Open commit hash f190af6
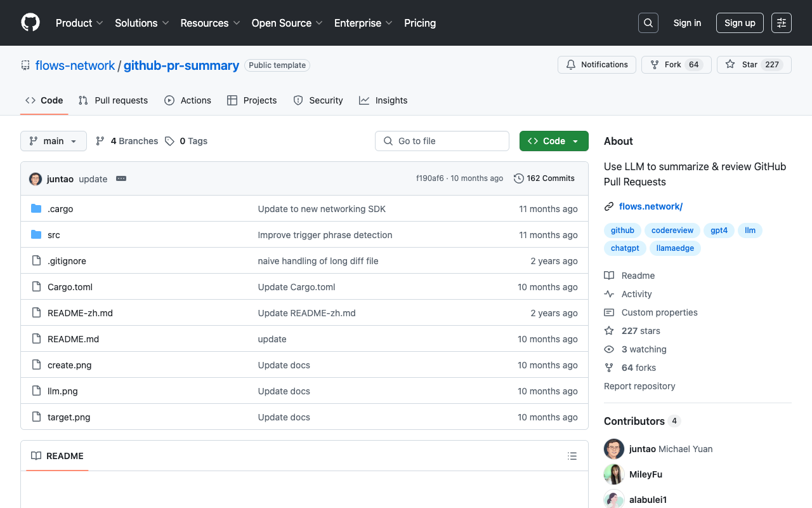Screen dimensions: 812x508 click(x=430, y=178)
